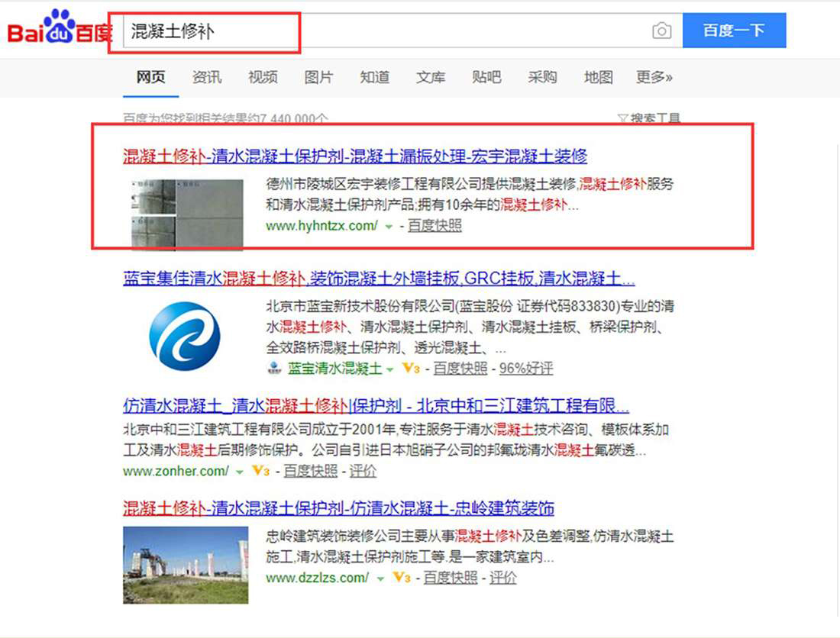Open 百度快照 for dzzlzs.com result
The height and width of the screenshot is (638, 840).
pyautogui.click(x=450, y=578)
